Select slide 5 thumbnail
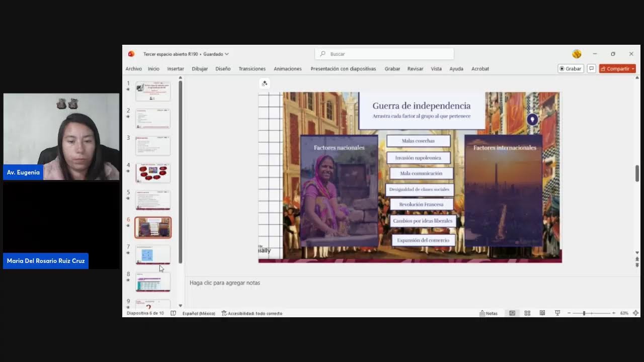644x362 pixels. tap(153, 200)
